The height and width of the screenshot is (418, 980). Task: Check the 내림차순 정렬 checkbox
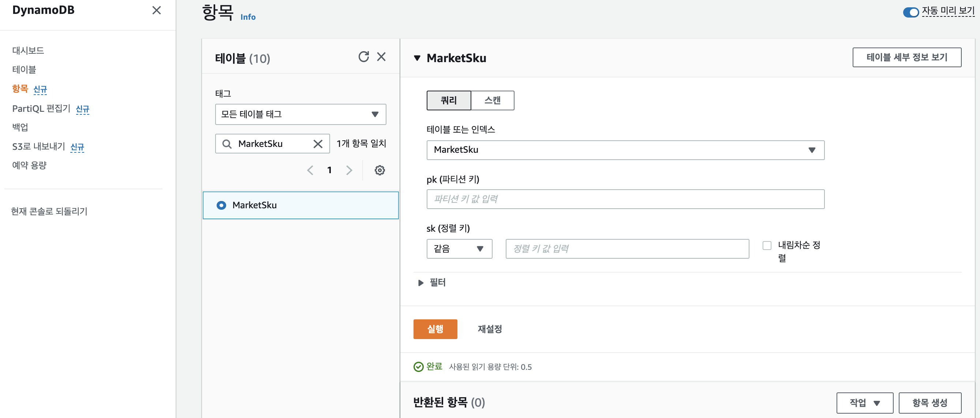click(767, 246)
